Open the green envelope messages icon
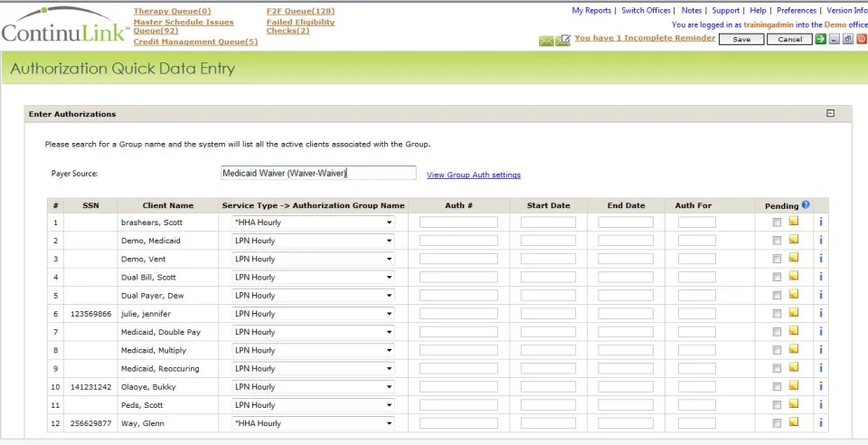868x445 pixels. tap(546, 41)
